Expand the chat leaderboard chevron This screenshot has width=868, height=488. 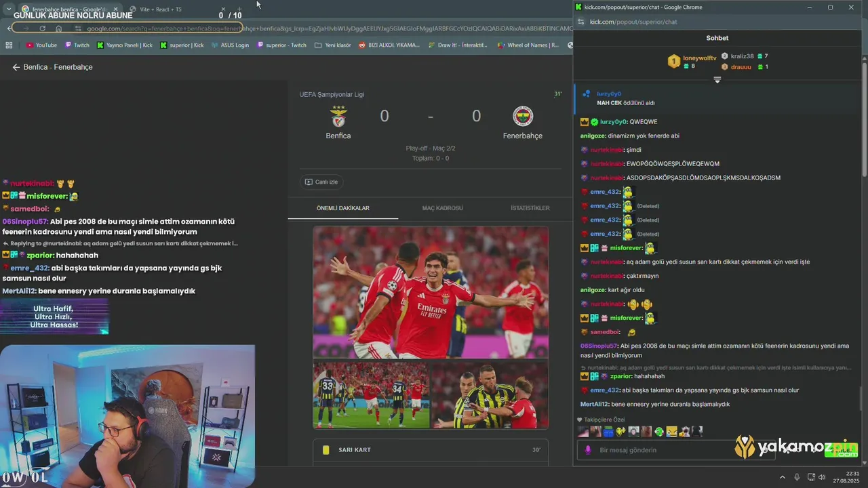717,80
